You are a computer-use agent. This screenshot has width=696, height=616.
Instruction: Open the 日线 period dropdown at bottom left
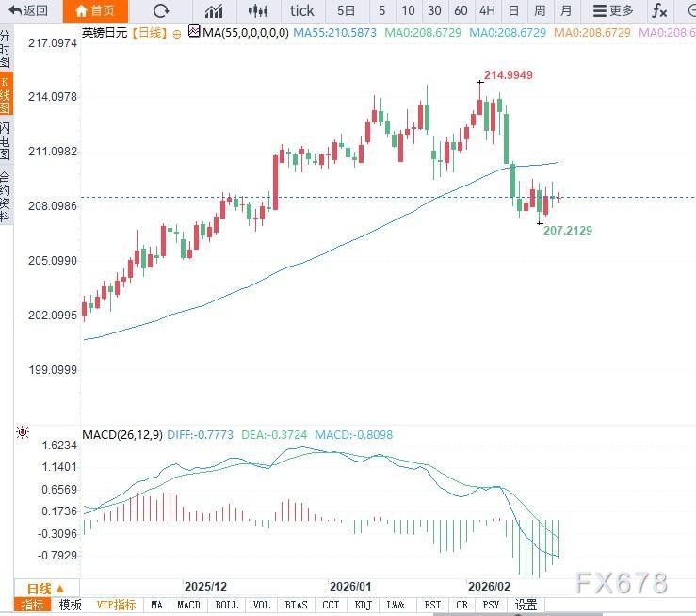(x=45, y=589)
